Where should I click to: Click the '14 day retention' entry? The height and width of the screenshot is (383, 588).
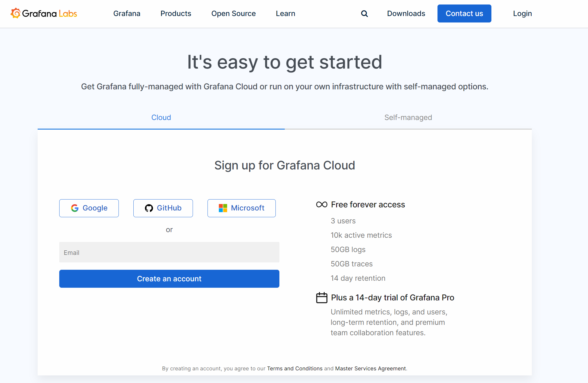[358, 278]
